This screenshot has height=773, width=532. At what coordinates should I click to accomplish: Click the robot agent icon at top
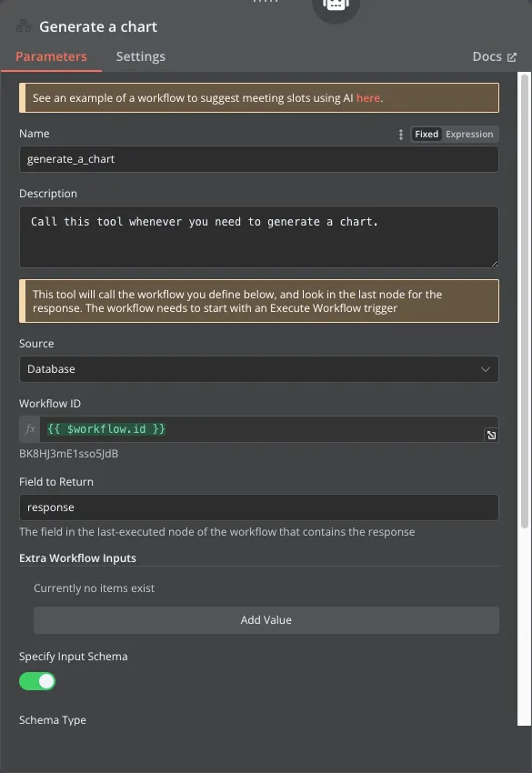[x=336, y=5]
